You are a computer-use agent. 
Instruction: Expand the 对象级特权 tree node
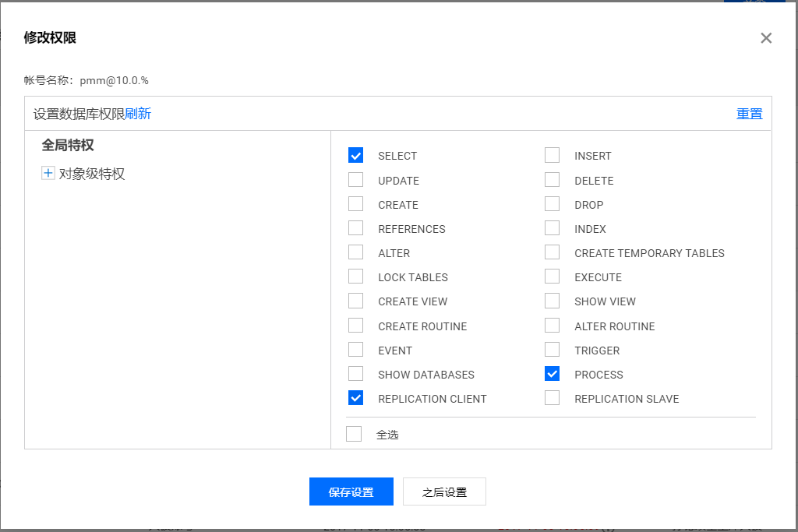pos(48,174)
